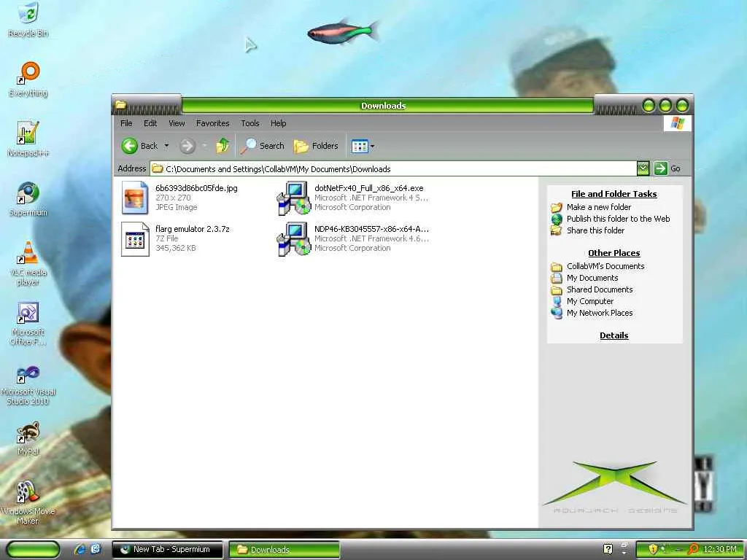
Task: Click the filename 'flarg emulator 2.3.7z'
Action: pos(192,229)
